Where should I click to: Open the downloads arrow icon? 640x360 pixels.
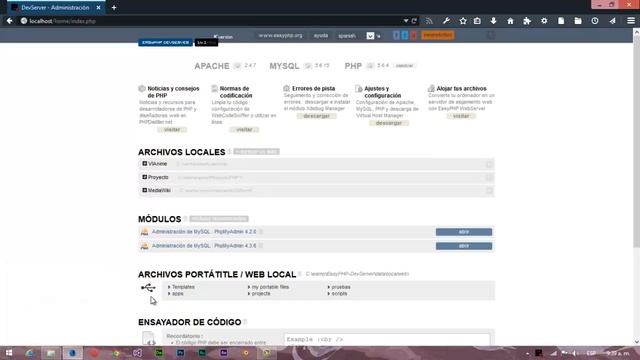point(493,21)
